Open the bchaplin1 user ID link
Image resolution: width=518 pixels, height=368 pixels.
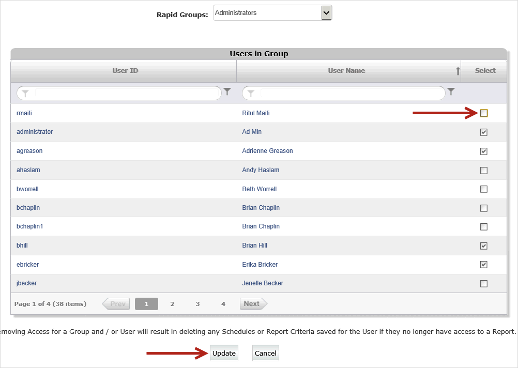pos(30,226)
